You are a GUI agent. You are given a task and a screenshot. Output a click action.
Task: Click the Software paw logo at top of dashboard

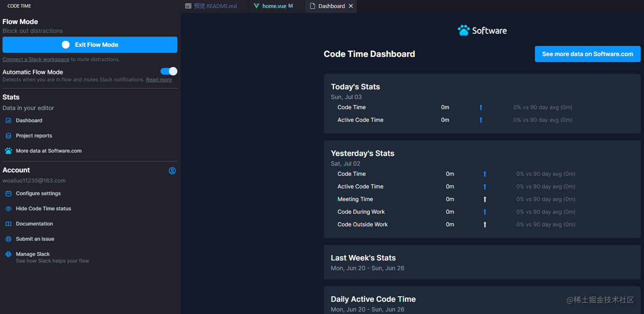(464, 30)
